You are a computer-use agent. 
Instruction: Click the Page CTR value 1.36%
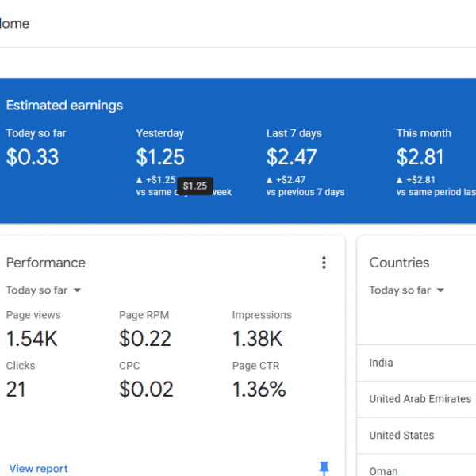[x=259, y=390]
